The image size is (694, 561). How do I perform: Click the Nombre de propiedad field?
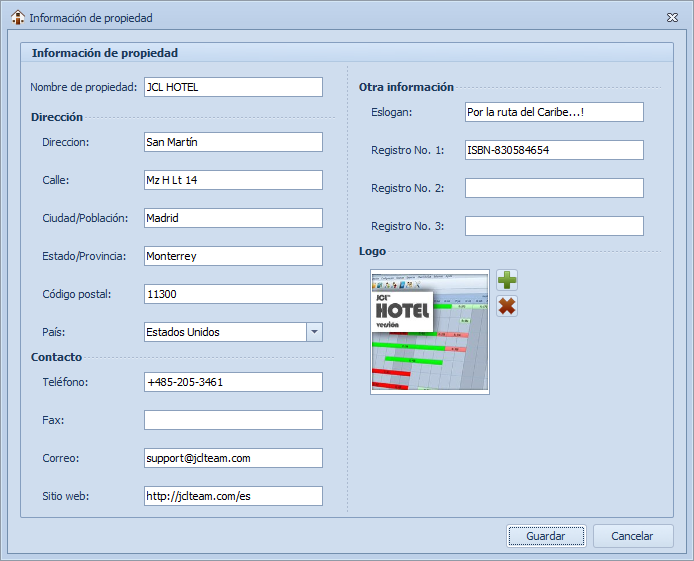(233, 87)
